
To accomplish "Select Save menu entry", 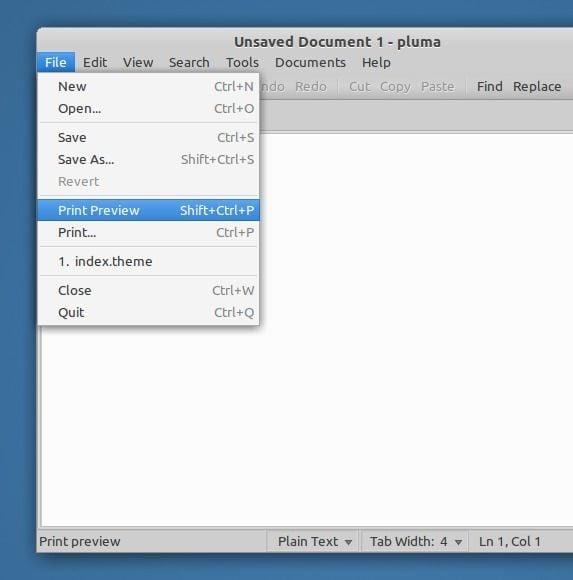I will 148,138.
